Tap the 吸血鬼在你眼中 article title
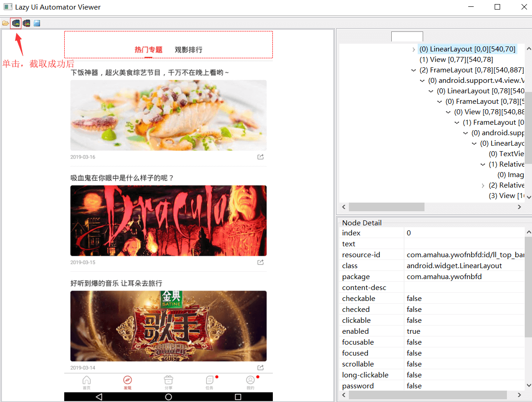This screenshot has width=532, height=402. [122, 178]
